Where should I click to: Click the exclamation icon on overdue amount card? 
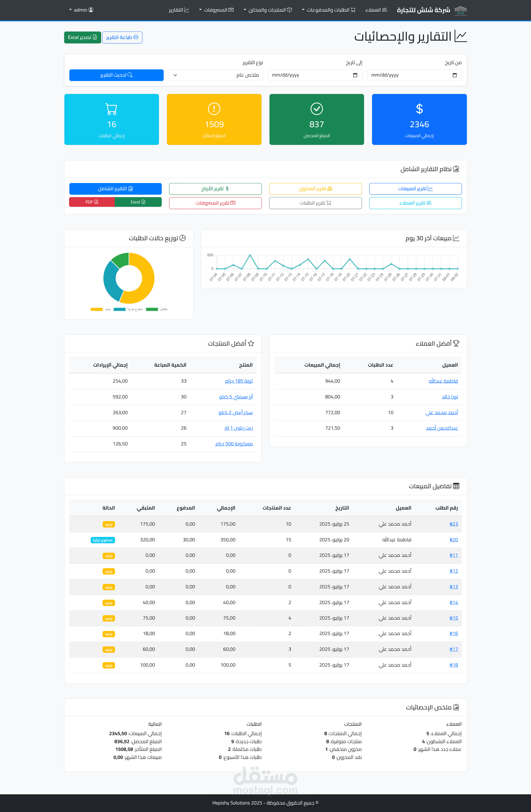[x=214, y=109]
